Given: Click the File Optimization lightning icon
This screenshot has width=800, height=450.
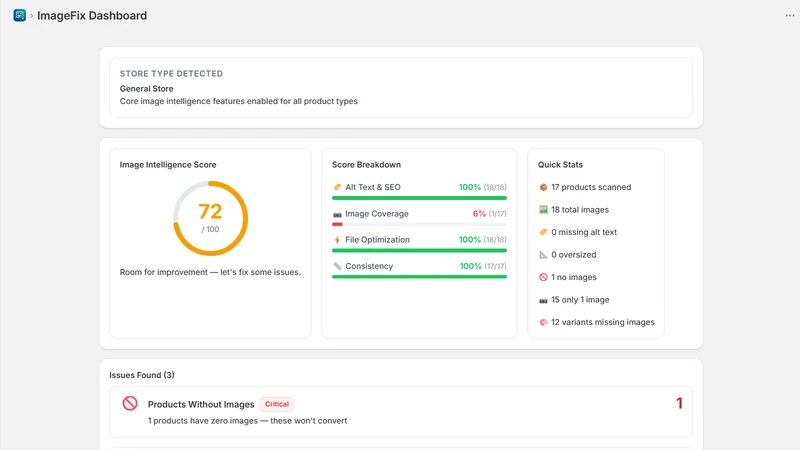Looking at the screenshot, I should pos(337,240).
